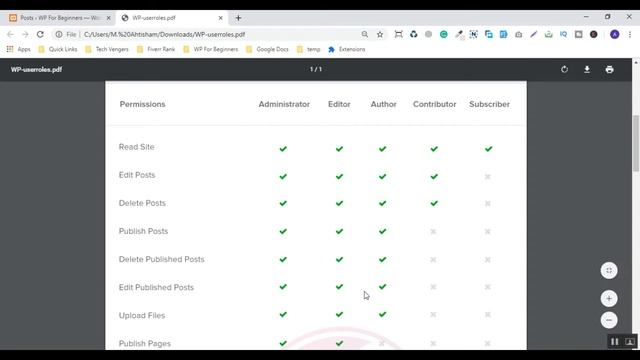The image size is (640, 360).
Task: Open the address bar zoom magnifier
Action: tap(364, 34)
